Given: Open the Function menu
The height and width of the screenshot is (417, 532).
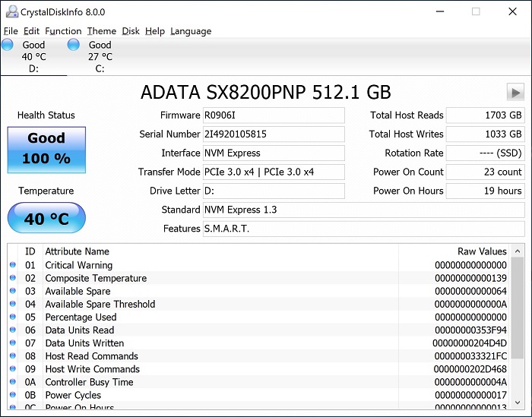Looking at the screenshot, I should pos(63,31).
